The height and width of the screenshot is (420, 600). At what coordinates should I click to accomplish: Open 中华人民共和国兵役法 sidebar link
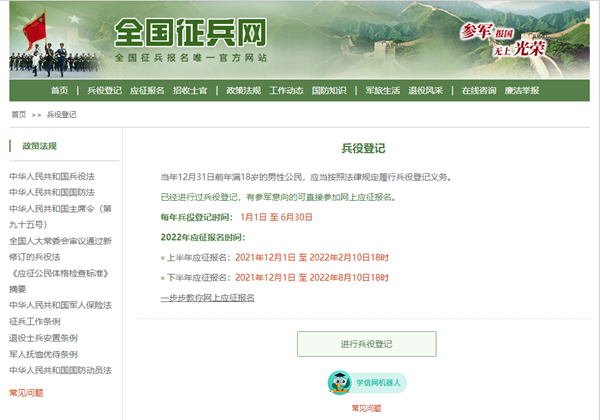click(52, 176)
